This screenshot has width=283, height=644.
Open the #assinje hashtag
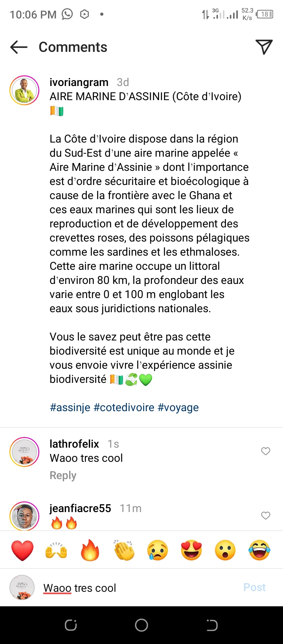[70, 408]
